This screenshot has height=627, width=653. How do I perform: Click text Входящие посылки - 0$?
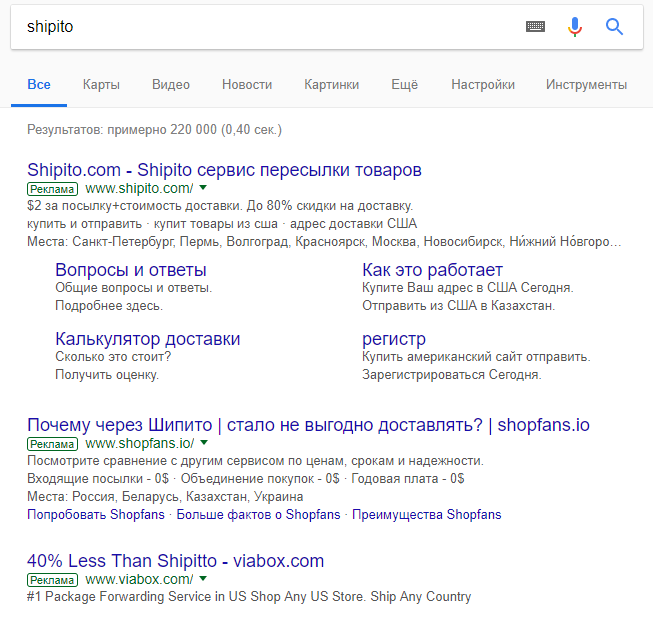click(98, 479)
